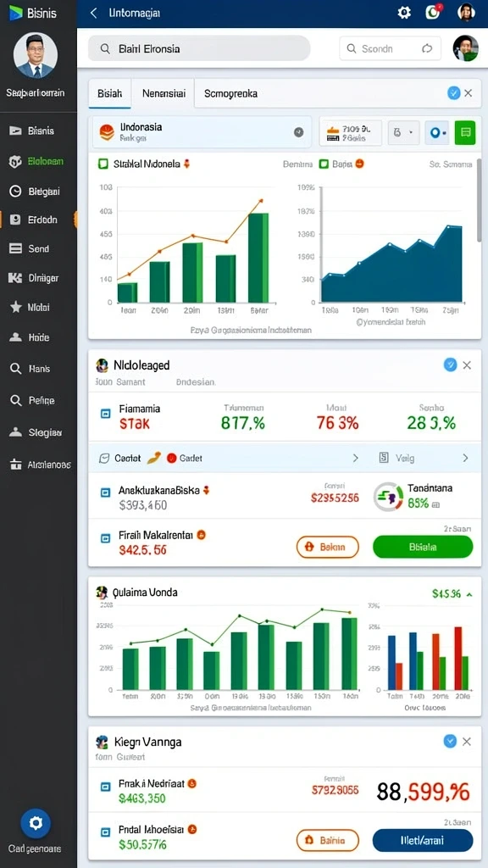This screenshot has height=868, width=488.
Task: Expand the Vaig row chevron
Action: pos(465,458)
